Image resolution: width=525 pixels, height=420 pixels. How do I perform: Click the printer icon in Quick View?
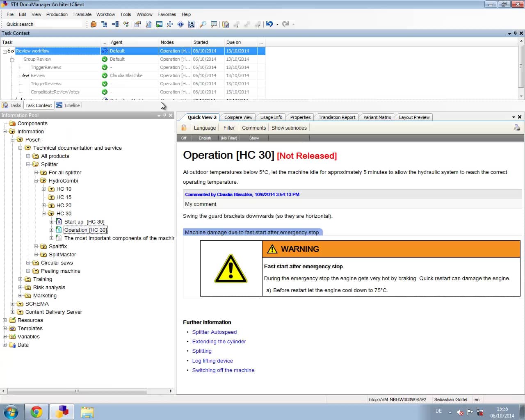(517, 128)
